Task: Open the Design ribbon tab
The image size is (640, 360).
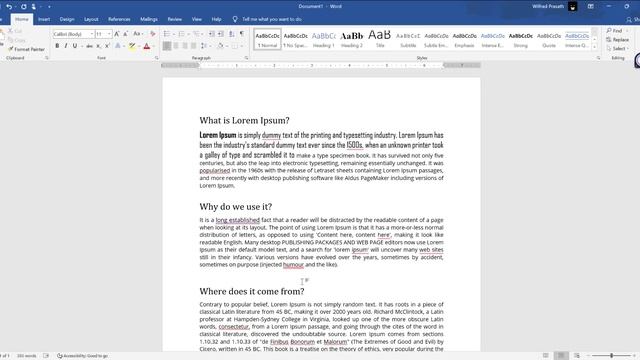Action: pyautogui.click(x=67, y=19)
